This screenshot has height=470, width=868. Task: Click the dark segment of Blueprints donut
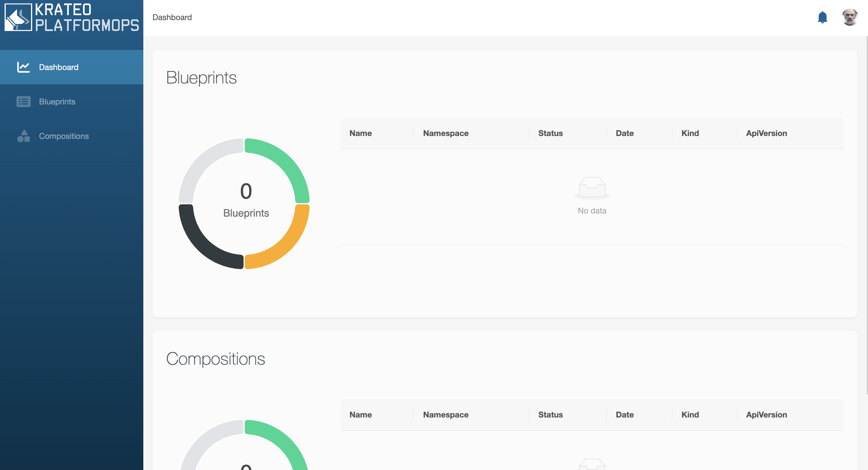(202, 245)
